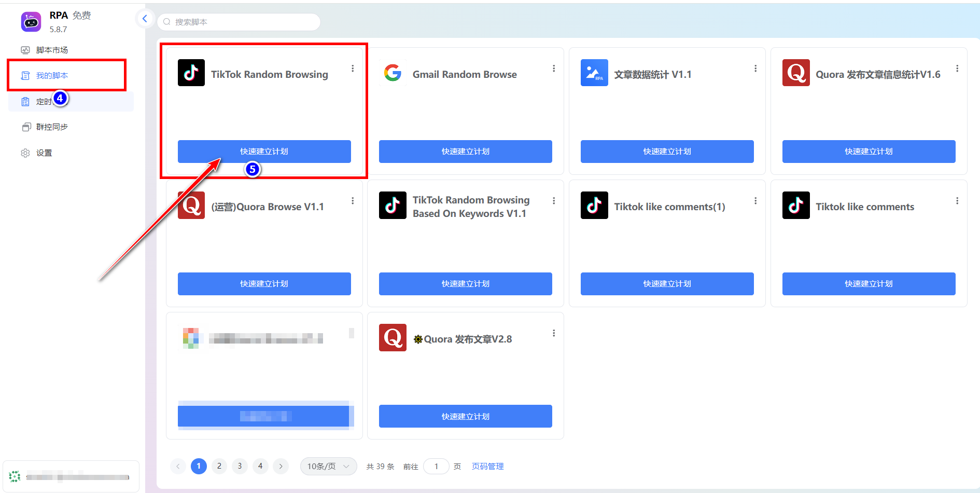Open the three-dot menu for 文章数据统计 V1.1
The image size is (980, 493).
pos(755,69)
